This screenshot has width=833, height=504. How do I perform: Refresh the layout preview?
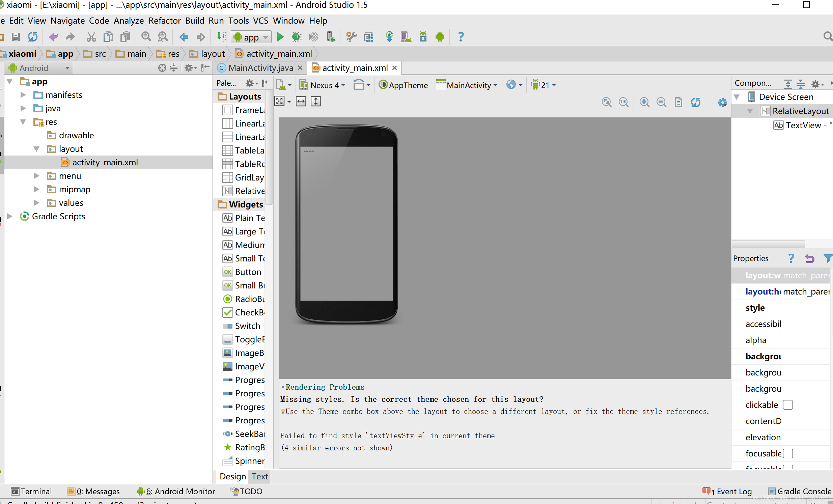pos(696,102)
